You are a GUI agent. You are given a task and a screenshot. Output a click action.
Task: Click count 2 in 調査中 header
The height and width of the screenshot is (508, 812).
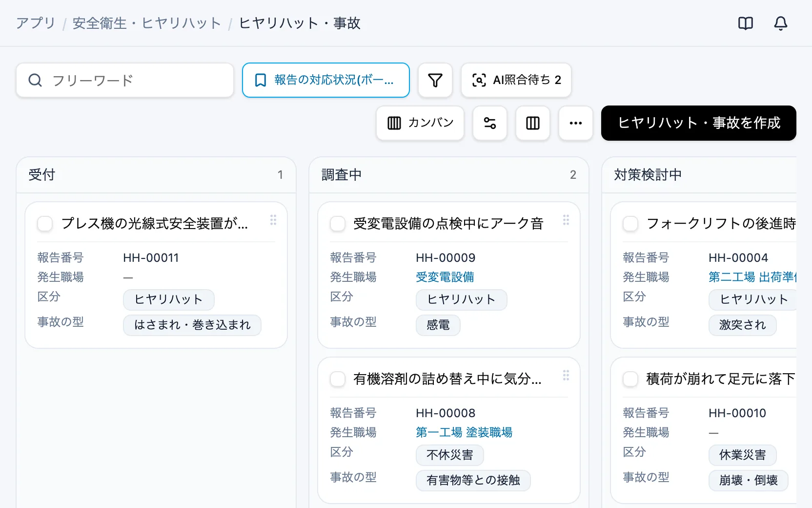click(573, 175)
